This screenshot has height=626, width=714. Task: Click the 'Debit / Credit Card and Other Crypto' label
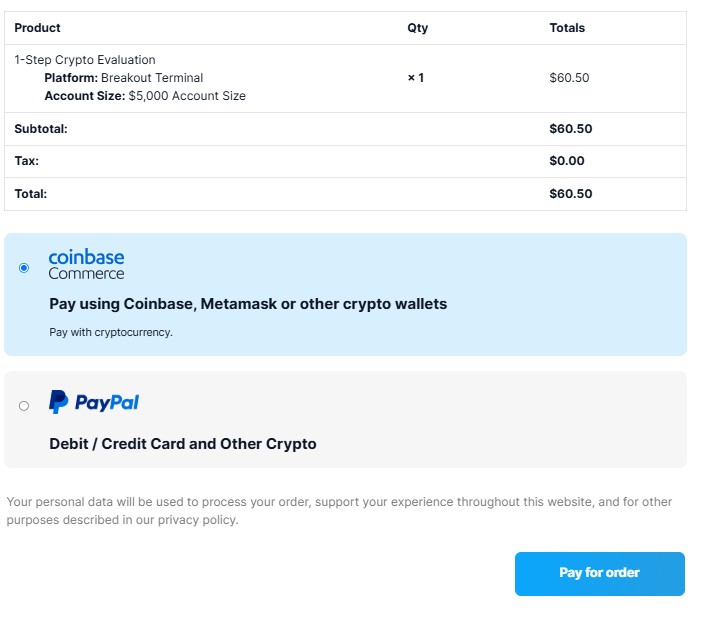(x=183, y=444)
